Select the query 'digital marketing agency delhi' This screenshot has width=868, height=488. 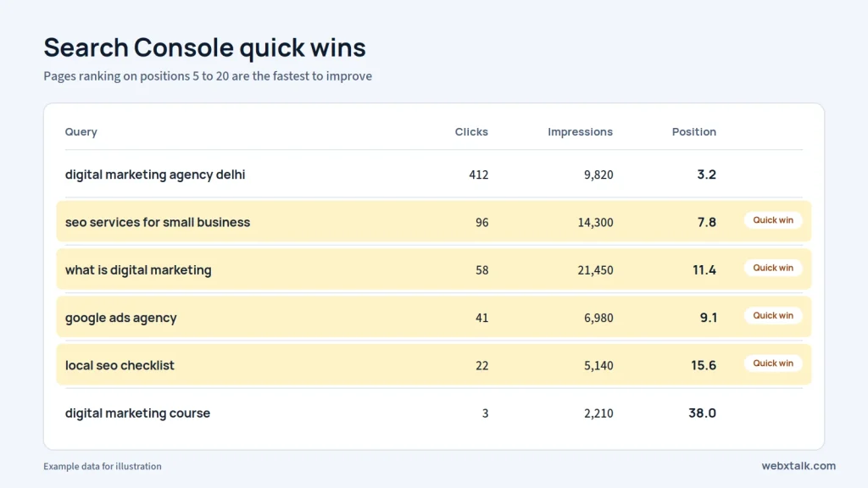pos(155,175)
